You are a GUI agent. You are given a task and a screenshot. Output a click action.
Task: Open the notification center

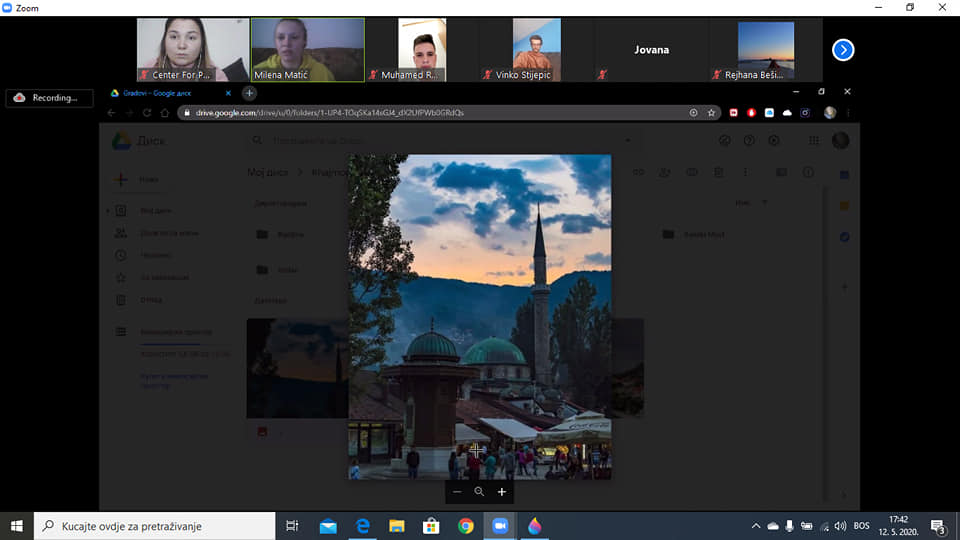click(x=938, y=526)
